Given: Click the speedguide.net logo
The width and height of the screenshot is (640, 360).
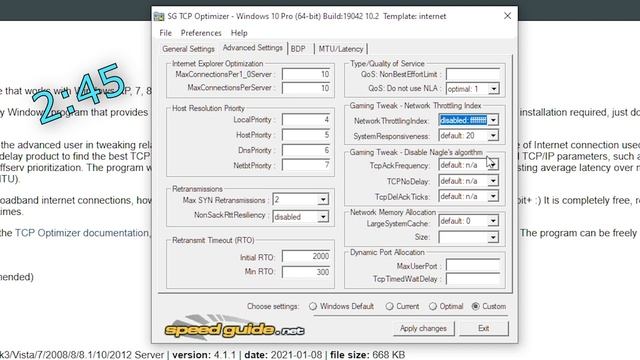Looking at the screenshot, I should [x=234, y=327].
